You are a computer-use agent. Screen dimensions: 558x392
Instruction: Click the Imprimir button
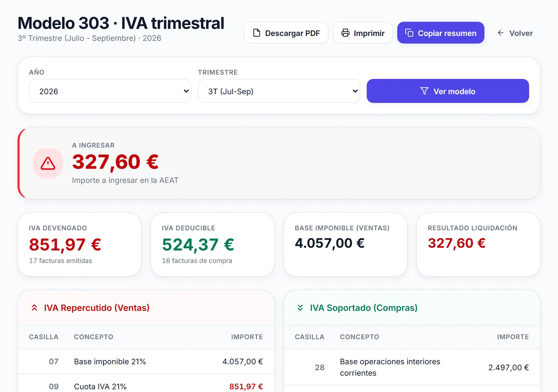tap(363, 33)
